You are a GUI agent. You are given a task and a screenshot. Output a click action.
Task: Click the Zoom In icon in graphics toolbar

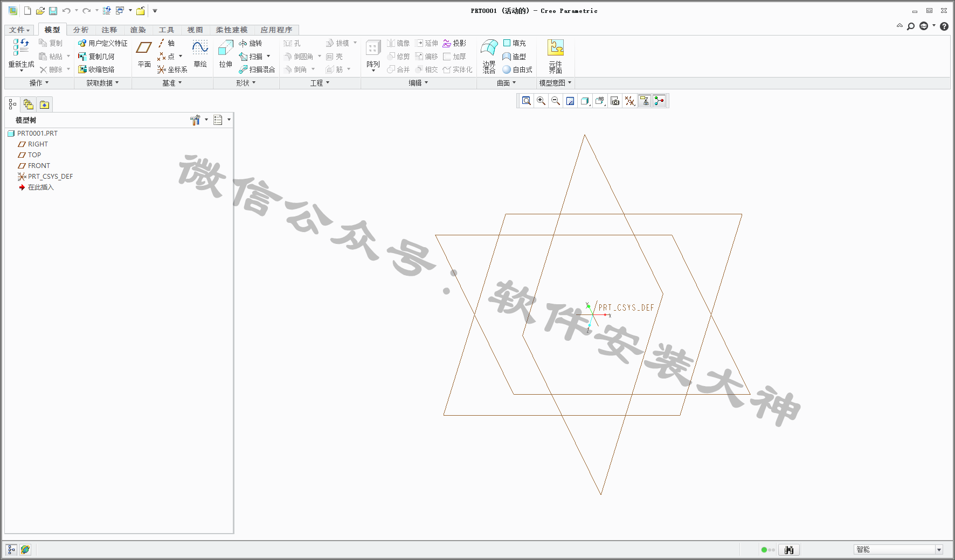[541, 101]
